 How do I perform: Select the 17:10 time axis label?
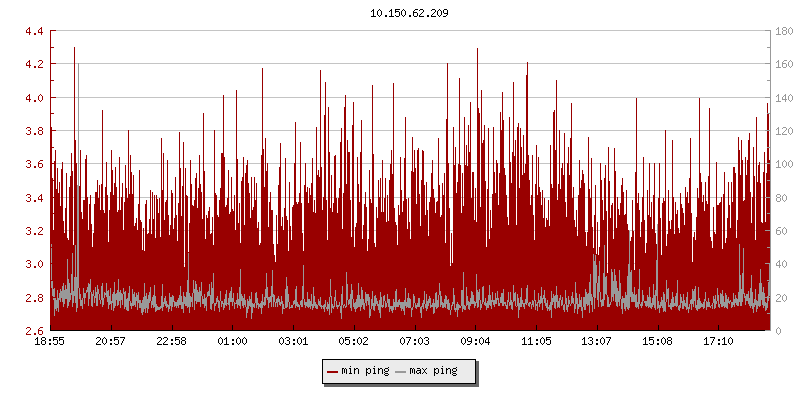coord(718,342)
